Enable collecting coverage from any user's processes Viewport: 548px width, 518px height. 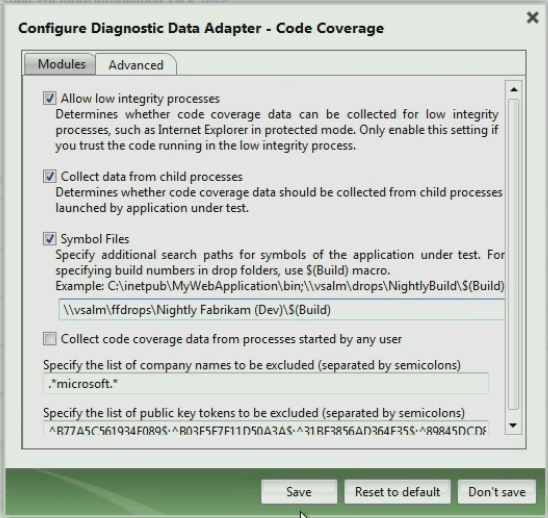point(50,339)
